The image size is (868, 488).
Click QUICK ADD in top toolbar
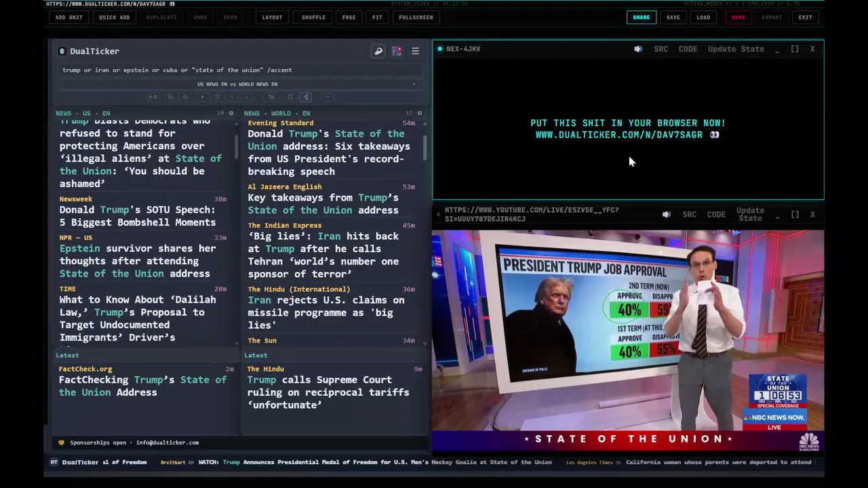click(114, 17)
